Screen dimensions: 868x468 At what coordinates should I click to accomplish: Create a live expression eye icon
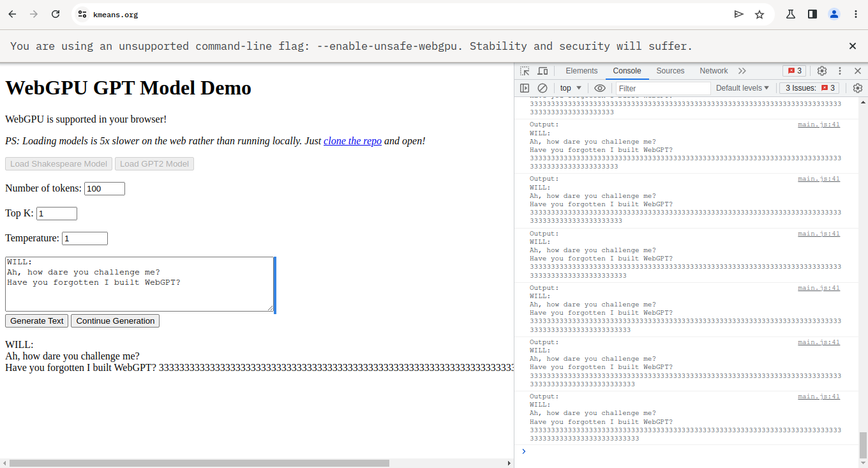click(600, 88)
